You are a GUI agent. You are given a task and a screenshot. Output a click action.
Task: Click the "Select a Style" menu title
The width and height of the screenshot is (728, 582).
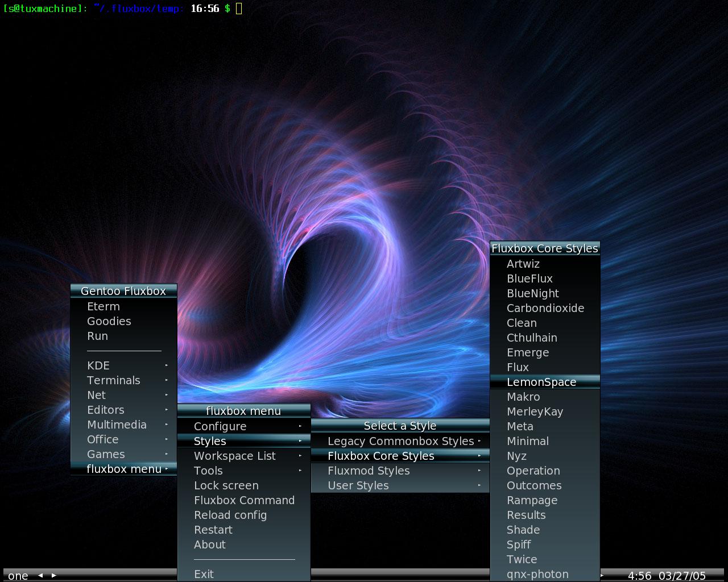tap(400, 426)
